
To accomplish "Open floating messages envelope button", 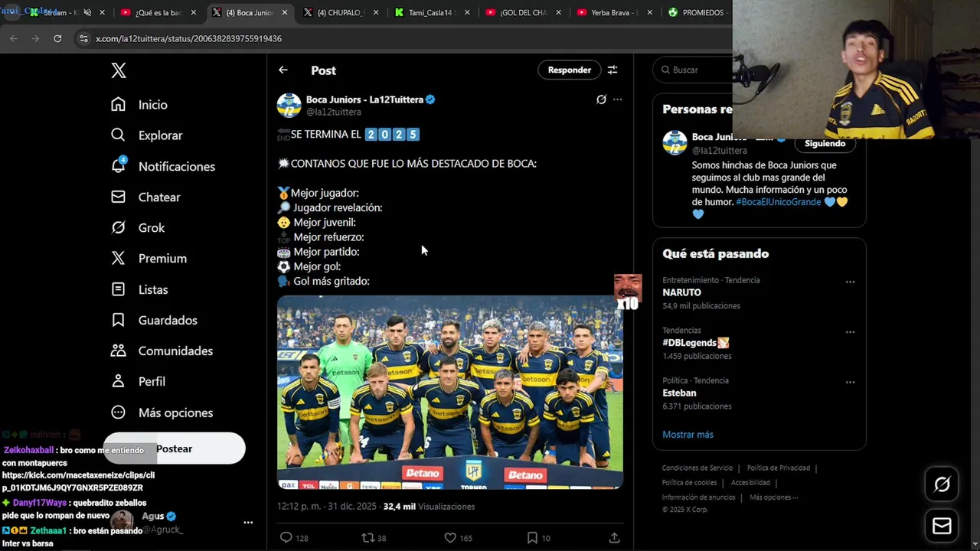I will (942, 527).
